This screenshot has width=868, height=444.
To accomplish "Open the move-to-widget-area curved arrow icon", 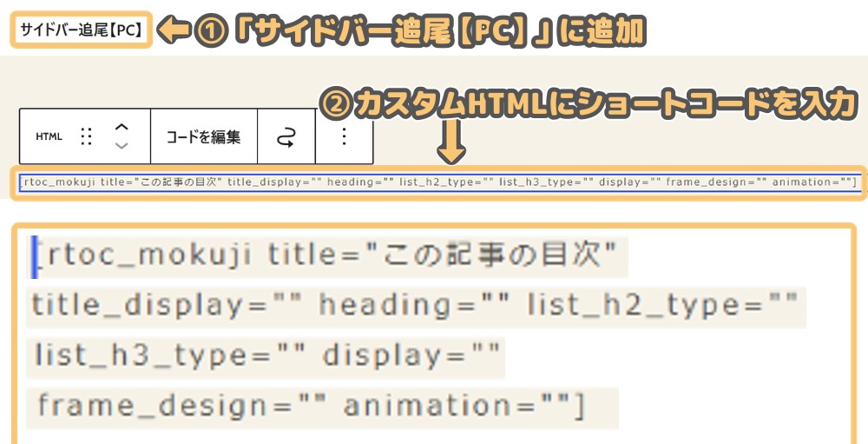I will pyautogui.click(x=286, y=136).
